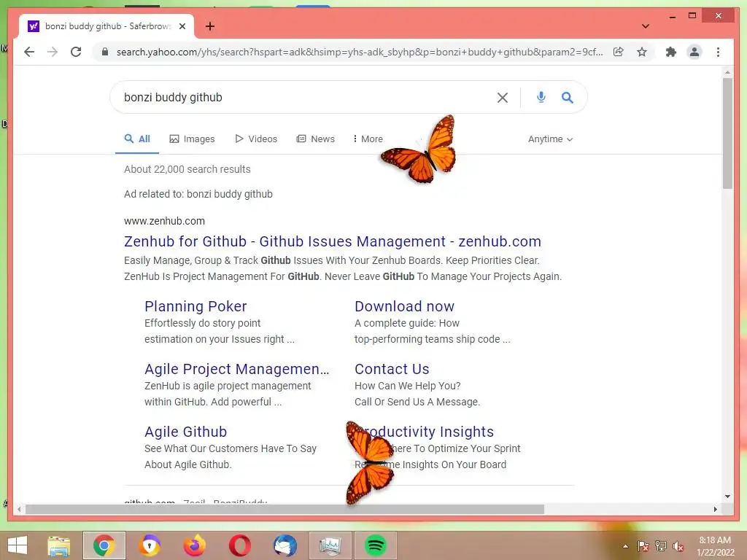Go back with the browser back arrow
Image resolution: width=747 pixels, height=560 pixels.
pyautogui.click(x=29, y=52)
